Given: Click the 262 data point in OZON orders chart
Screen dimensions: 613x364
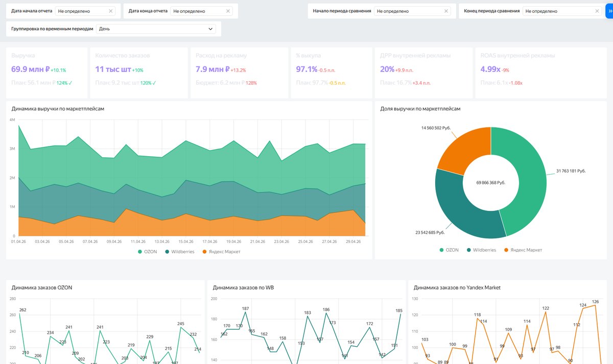Looking at the screenshot, I should coord(20,314).
